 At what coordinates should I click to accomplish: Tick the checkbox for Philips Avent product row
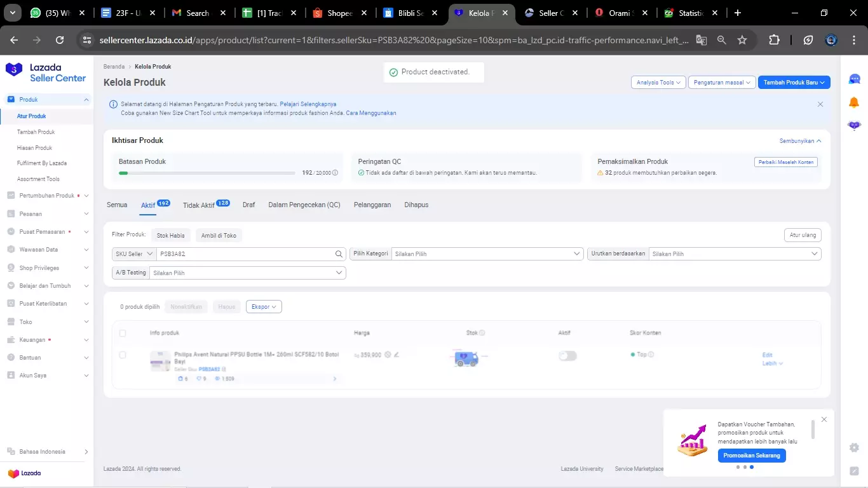click(123, 355)
